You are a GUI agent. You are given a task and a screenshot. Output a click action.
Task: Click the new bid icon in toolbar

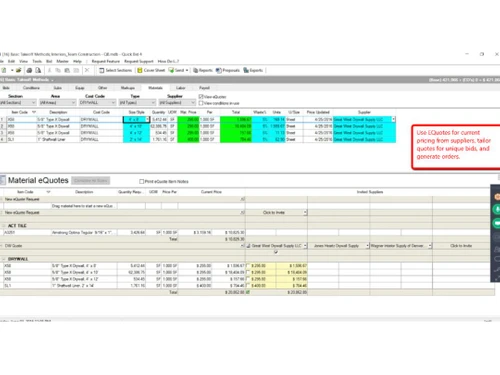(4, 70)
